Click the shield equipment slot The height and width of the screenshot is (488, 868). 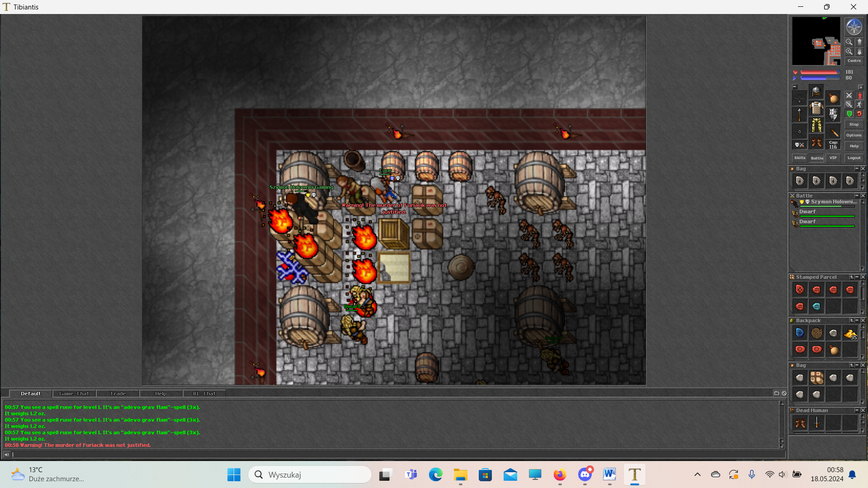[x=833, y=114]
